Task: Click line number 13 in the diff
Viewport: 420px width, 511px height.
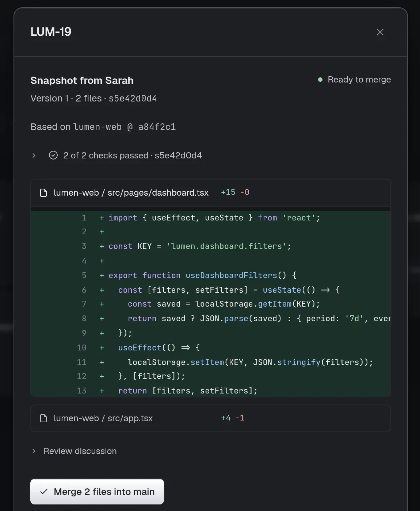Action: pos(82,391)
